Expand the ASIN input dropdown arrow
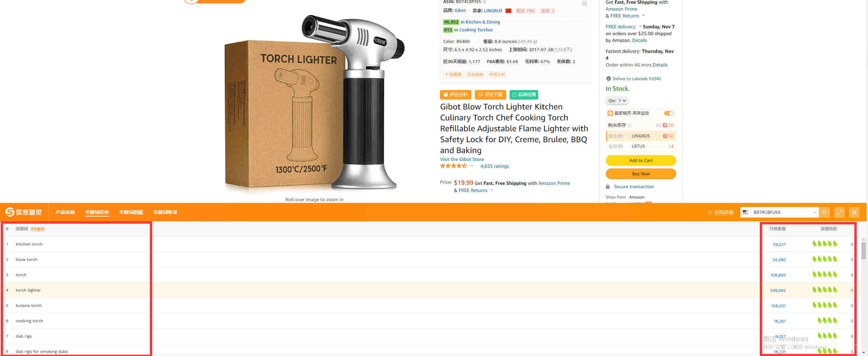The width and height of the screenshot is (868, 356). pos(815,212)
